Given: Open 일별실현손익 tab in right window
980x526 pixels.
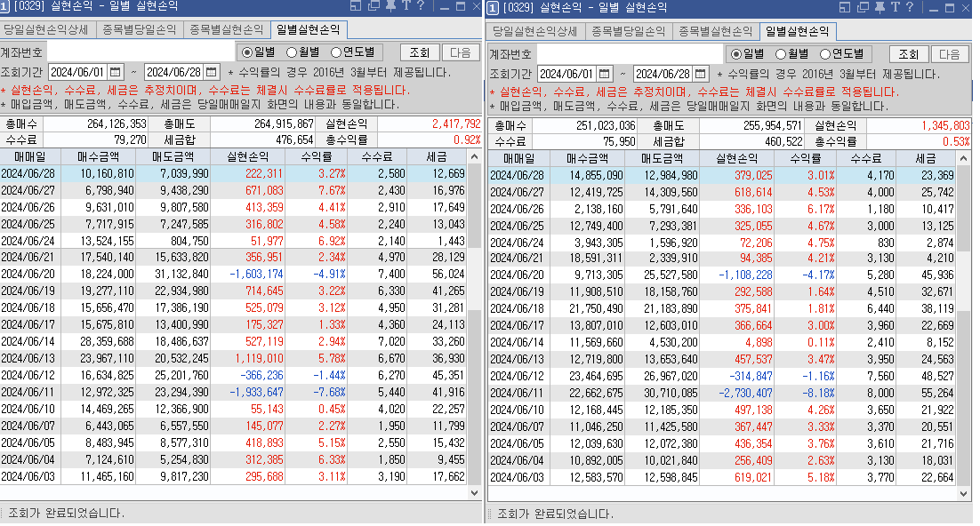Looking at the screenshot, I should (798, 31).
